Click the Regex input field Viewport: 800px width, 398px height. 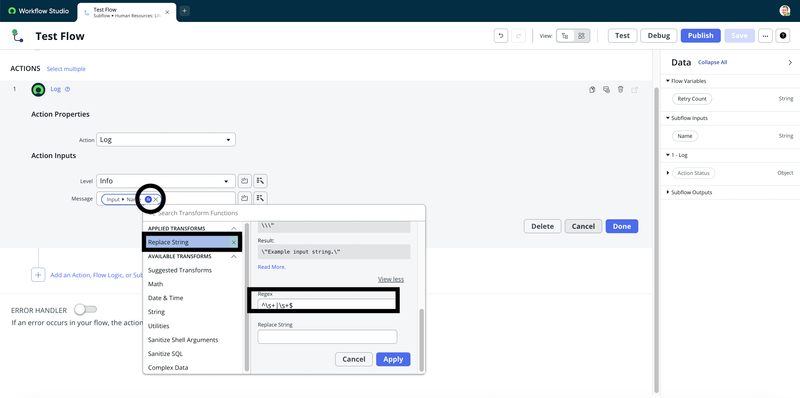pos(327,305)
